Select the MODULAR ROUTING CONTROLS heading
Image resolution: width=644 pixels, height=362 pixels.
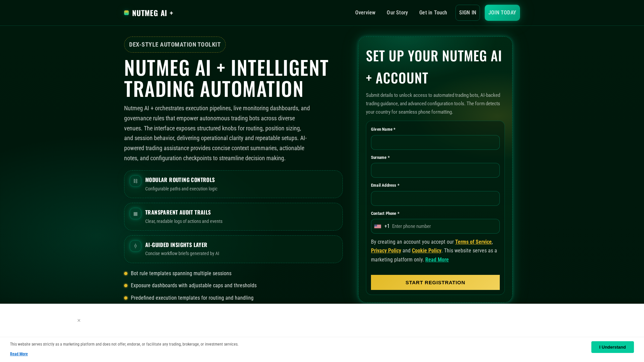180,180
